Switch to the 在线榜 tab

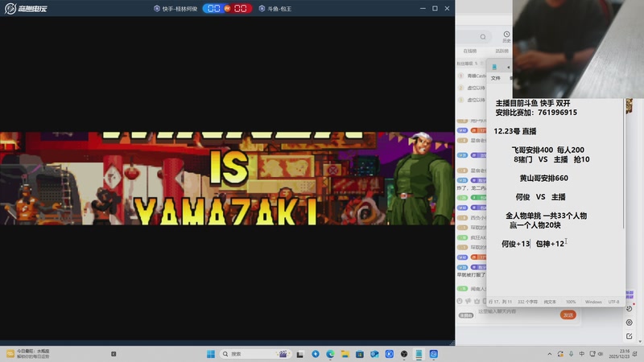(x=470, y=51)
